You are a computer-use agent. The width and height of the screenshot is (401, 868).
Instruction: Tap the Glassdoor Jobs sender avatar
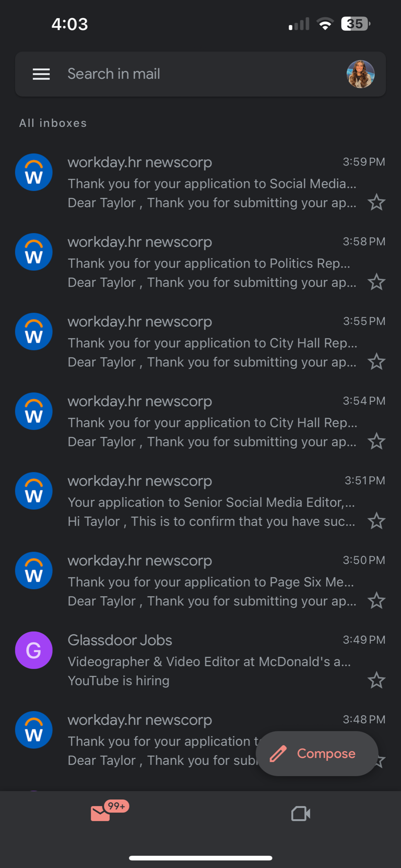[34, 650]
